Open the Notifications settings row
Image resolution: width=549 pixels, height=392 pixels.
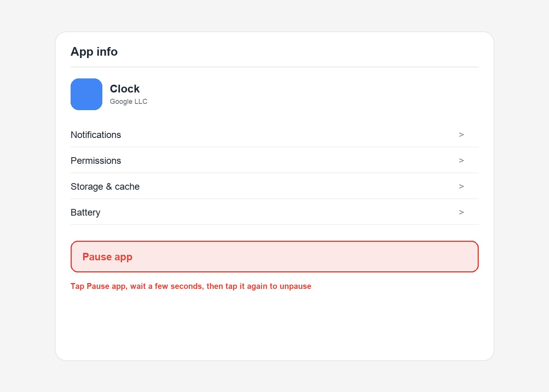(x=274, y=134)
